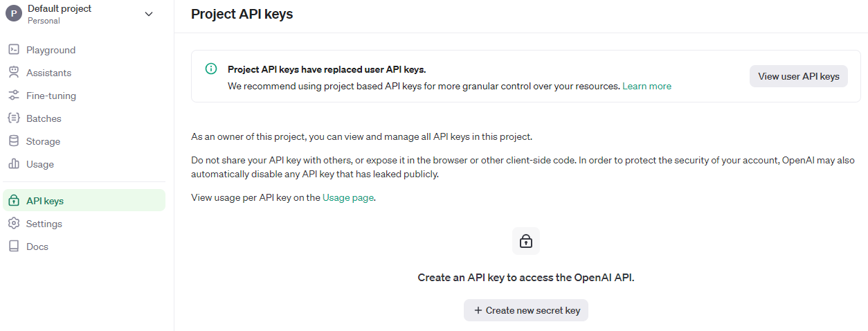Click the Project API keys heading
The height and width of the screenshot is (331, 868).
(x=242, y=14)
